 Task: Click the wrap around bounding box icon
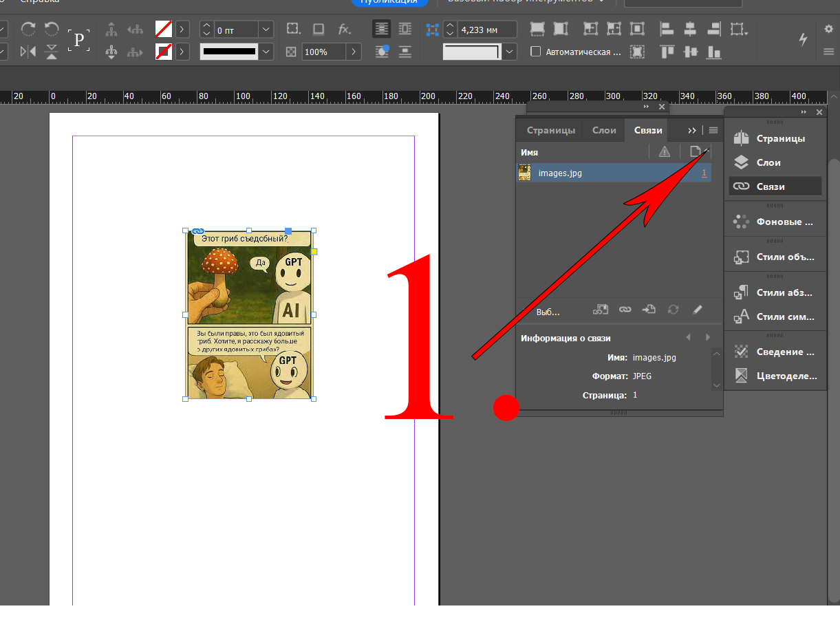(x=405, y=29)
